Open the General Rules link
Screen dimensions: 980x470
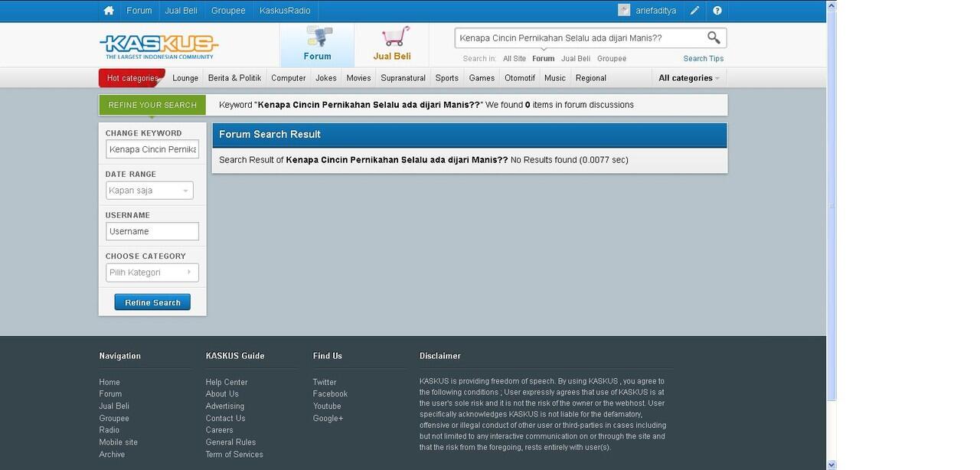pos(230,442)
